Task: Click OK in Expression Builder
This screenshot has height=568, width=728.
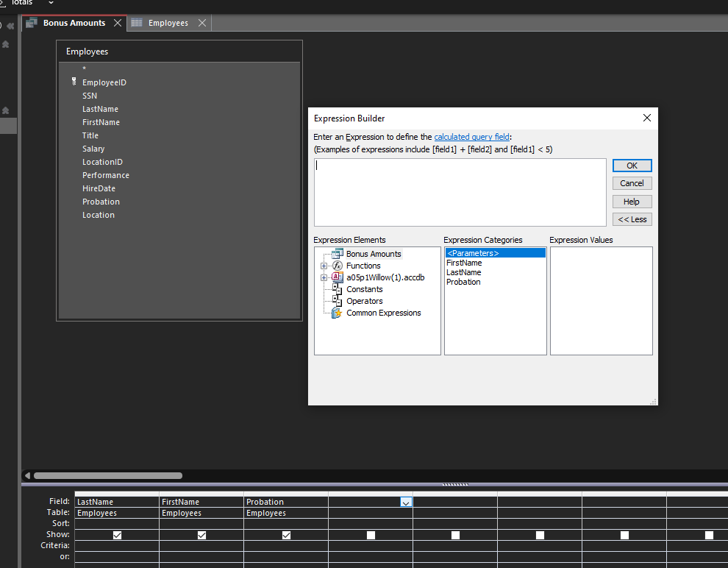Action: pyautogui.click(x=632, y=166)
